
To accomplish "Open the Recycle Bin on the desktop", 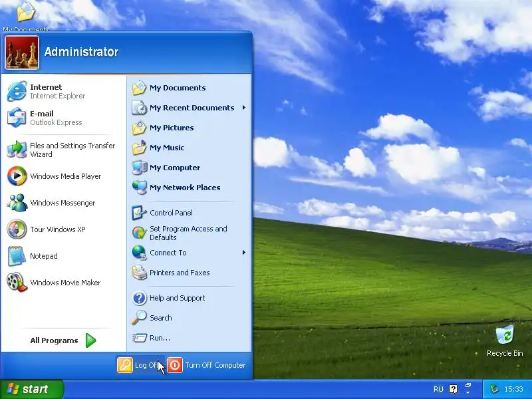I will (505, 341).
